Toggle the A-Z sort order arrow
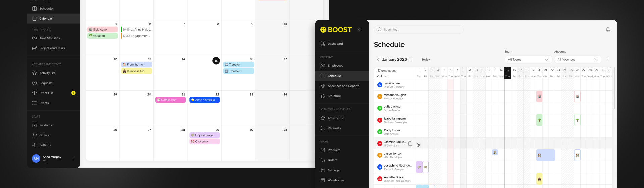This screenshot has height=188, width=644. click(386, 76)
